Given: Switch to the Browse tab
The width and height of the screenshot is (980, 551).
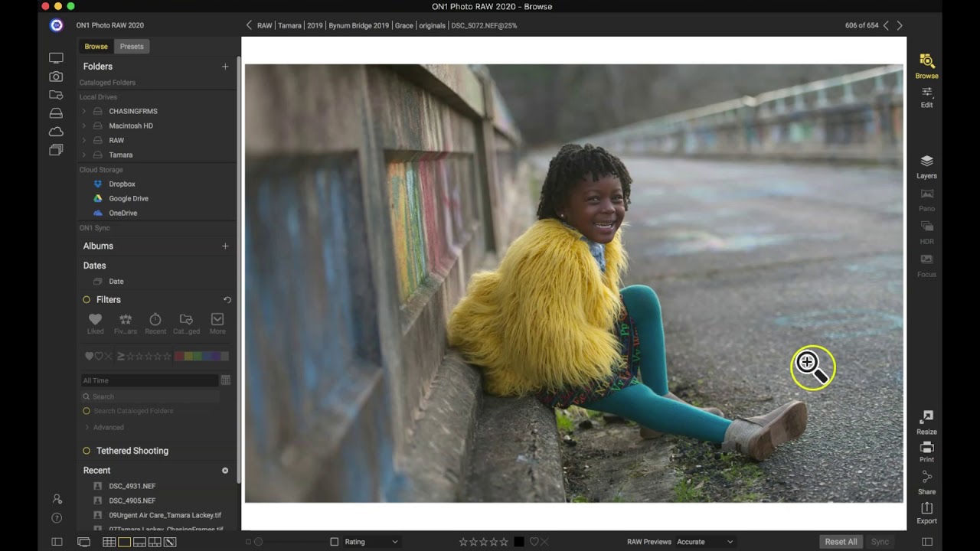Looking at the screenshot, I should tap(96, 47).
